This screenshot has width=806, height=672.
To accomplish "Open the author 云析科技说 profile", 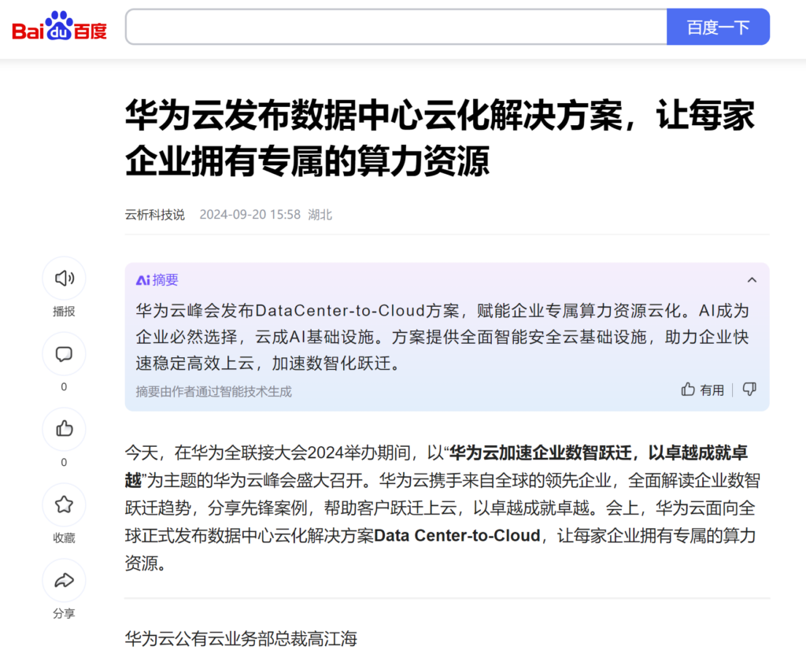I will point(155,214).
